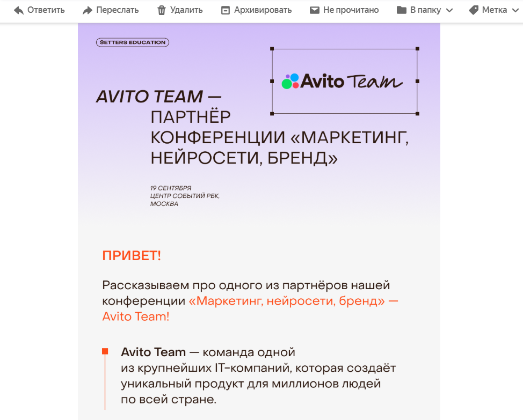
Task: Click the quote line "по всей стране."
Action: [x=169, y=400]
